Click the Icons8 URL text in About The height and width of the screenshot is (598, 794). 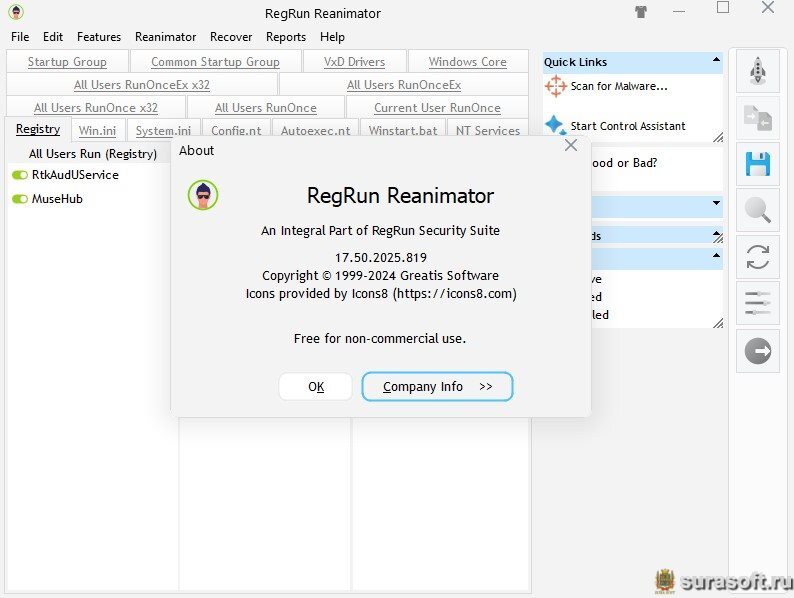455,294
